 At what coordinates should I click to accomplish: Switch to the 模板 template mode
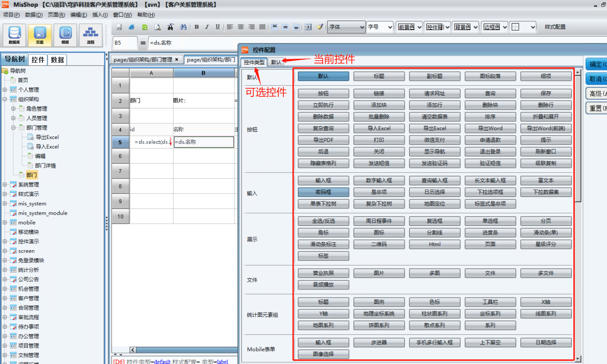point(65,35)
